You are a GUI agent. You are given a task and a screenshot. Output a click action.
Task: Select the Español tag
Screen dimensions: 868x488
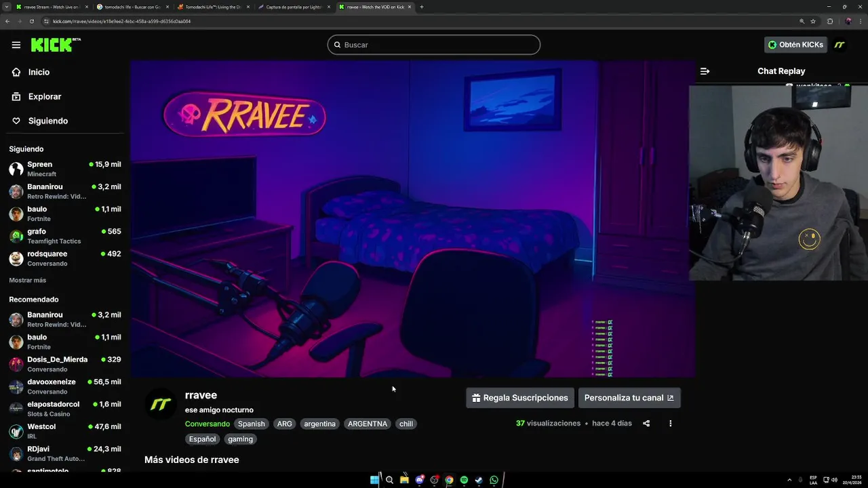(x=202, y=439)
